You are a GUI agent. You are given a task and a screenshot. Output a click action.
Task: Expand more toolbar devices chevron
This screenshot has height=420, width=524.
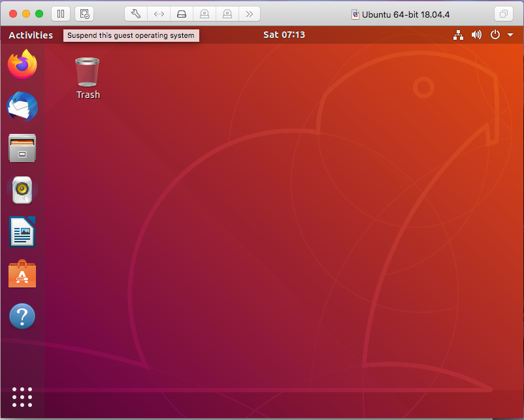point(250,14)
